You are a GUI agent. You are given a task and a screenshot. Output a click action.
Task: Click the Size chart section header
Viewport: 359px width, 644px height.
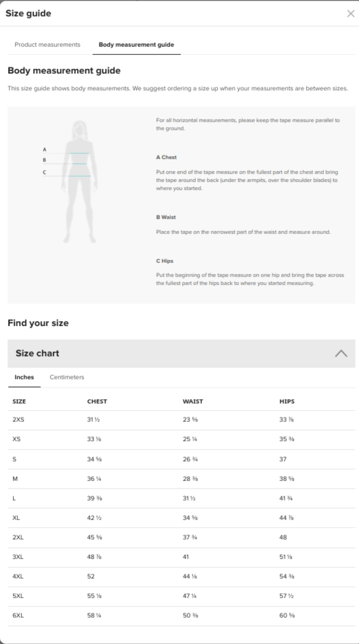click(38, 353)
